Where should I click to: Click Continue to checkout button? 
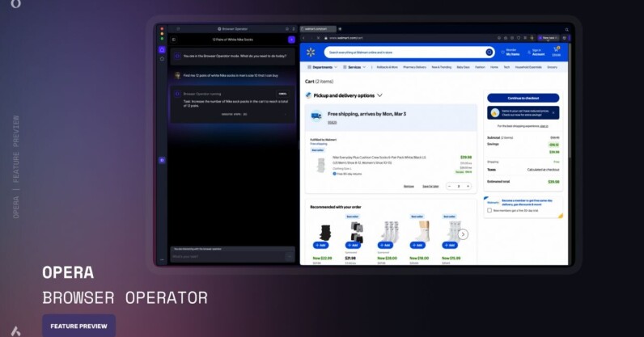coord(523,98)
